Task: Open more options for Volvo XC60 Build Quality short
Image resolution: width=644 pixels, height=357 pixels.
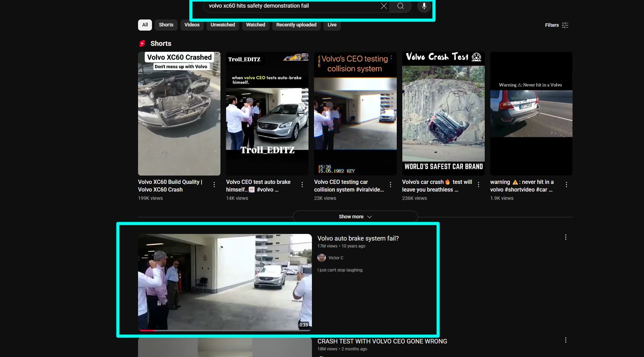Action: 214,185
